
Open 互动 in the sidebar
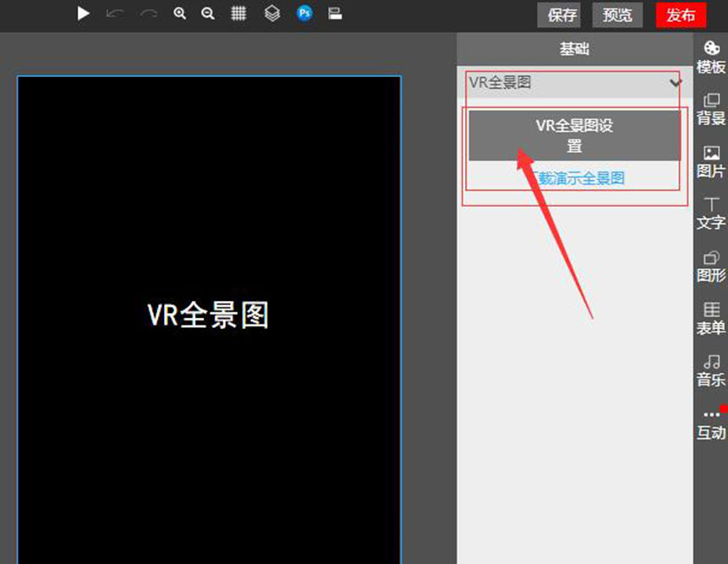711,424
